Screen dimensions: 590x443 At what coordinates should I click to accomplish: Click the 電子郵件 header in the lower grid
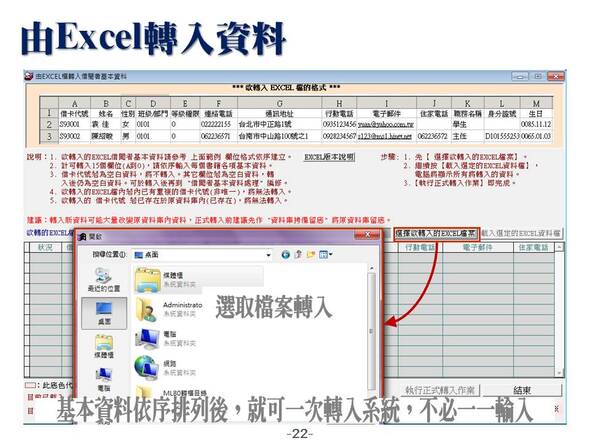[x=477, y=247]
